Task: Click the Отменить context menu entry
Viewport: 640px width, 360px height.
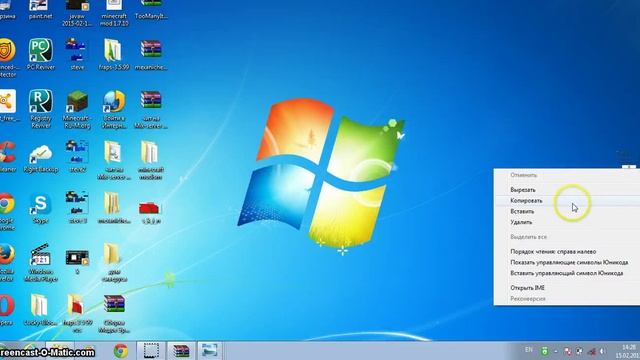Action: (567, 175)
